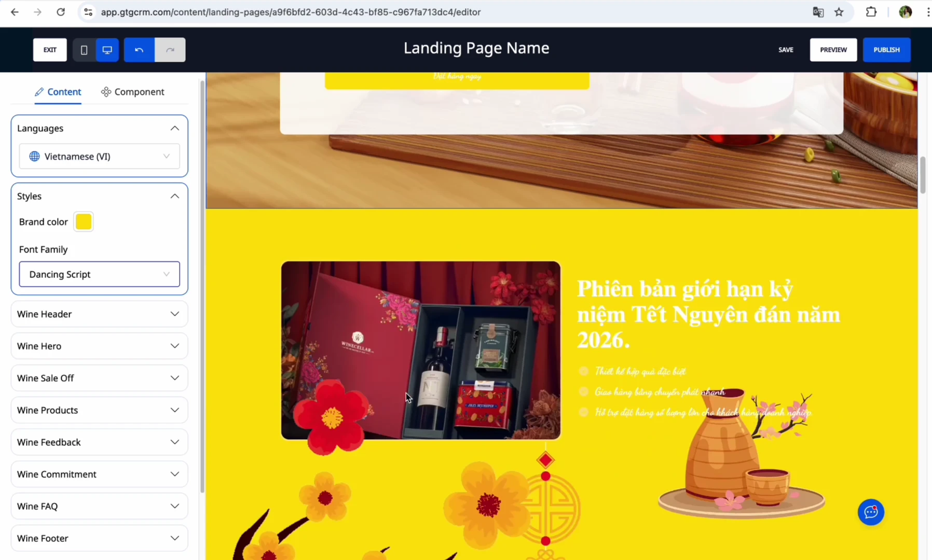The width and height of the screenshot is (932, 560).
Task: Select desktop view icon
Action: tap(107, 50)
